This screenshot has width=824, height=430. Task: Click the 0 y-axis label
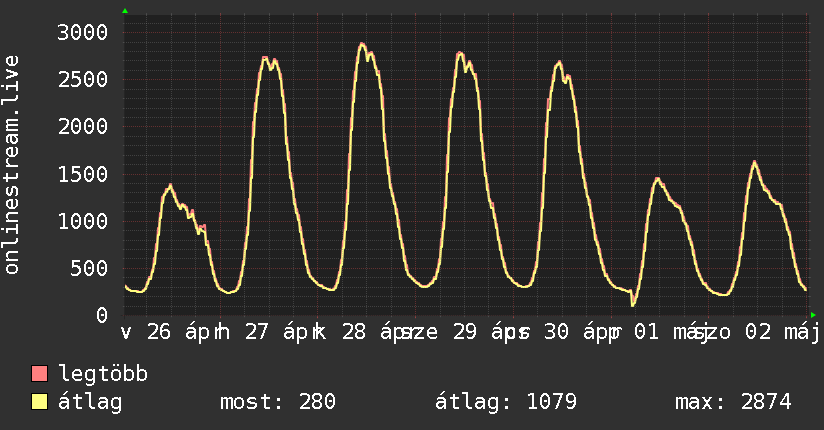[102, 315]
